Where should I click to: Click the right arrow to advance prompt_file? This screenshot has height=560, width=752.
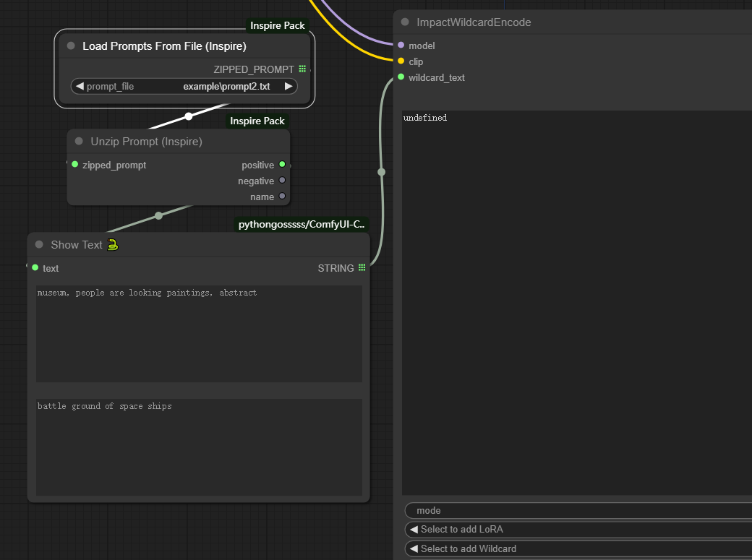pos(287,85)
